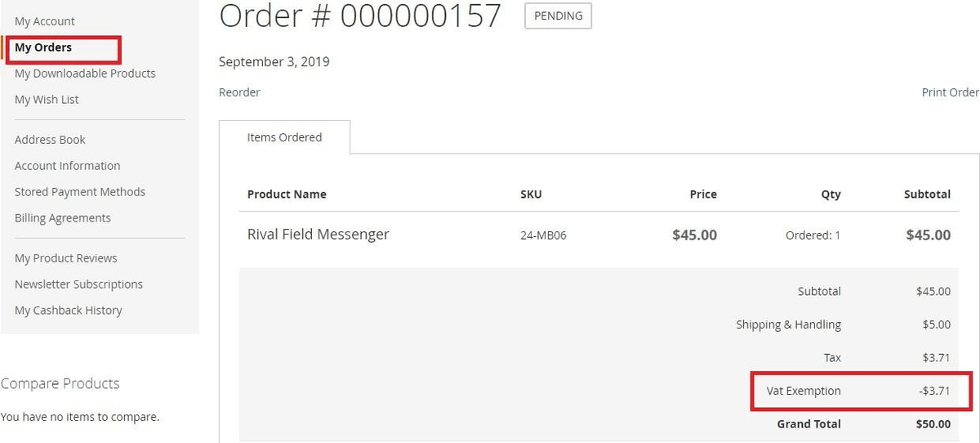Open My Wish List link

47,100
